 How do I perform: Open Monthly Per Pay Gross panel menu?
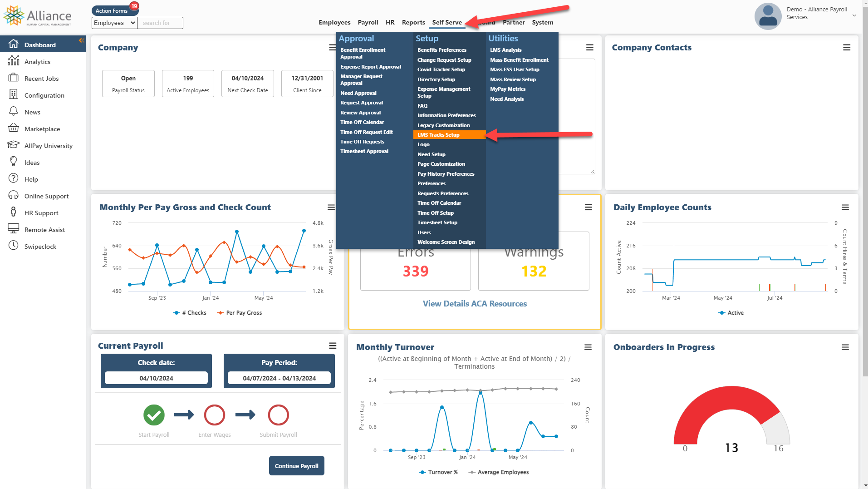(x=331, y=207)
